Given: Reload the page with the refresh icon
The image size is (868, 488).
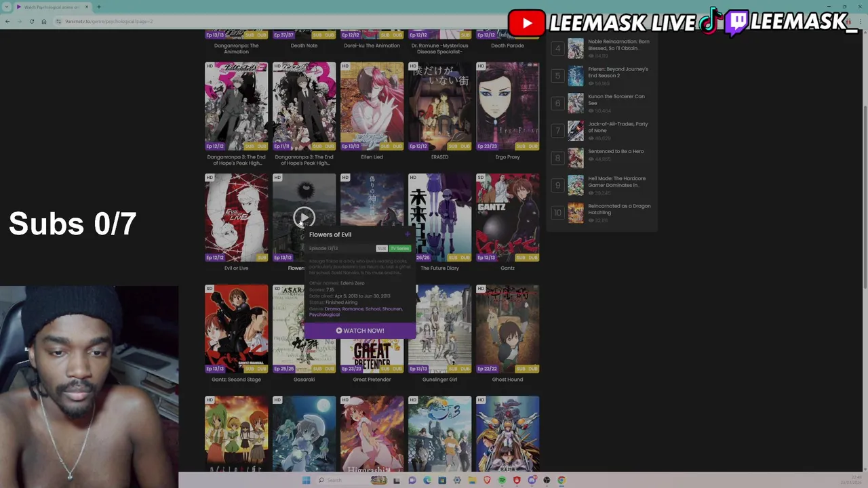Looking at the screenshot, I should (32, 22).
